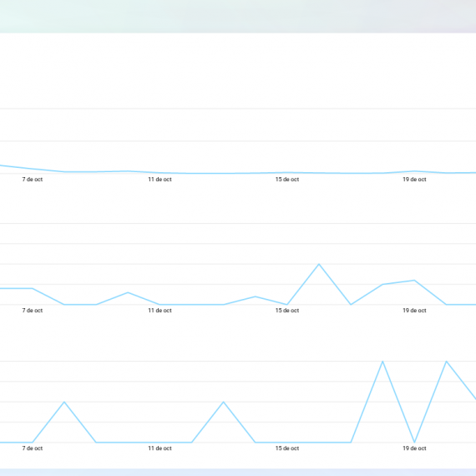
Task: Click the bottom chart's first tallest peak
Action: point(382,362)
